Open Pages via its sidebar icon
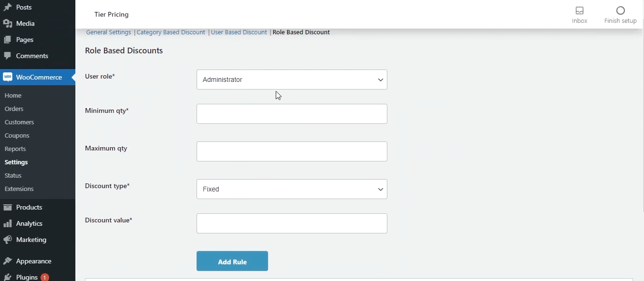Image resolution: width=644 pixels, height=281 pixels. pyautogui.click(x=8, y=40)
